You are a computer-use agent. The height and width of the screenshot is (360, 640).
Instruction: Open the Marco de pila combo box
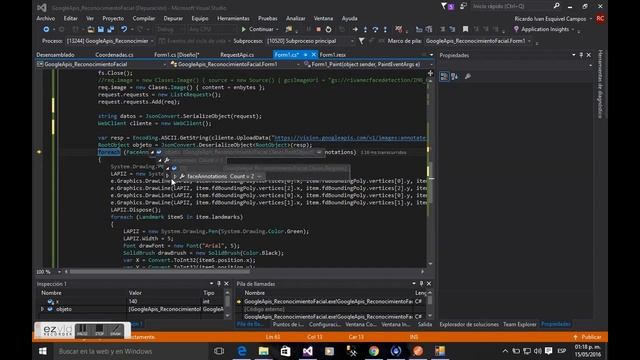[x=478, y=41]
